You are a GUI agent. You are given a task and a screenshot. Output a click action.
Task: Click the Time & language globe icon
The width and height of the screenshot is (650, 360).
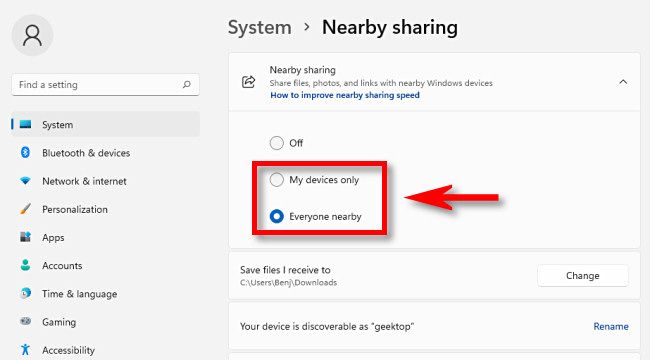[25, 293]
